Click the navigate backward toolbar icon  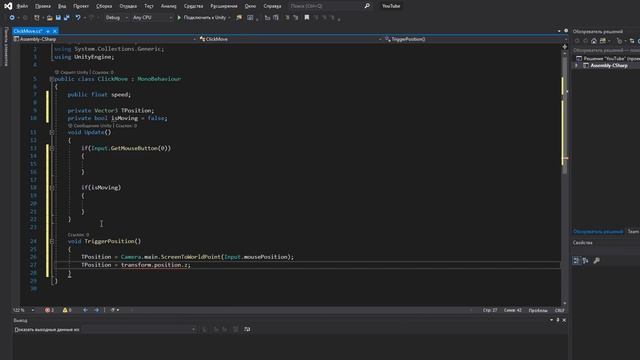click(12, 18)
